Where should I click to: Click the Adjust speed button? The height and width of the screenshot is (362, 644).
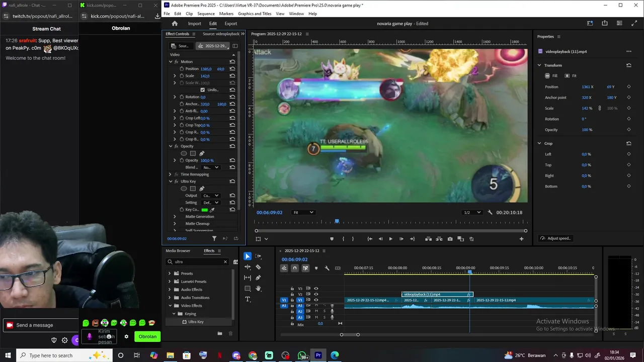[x=555, y=238]
